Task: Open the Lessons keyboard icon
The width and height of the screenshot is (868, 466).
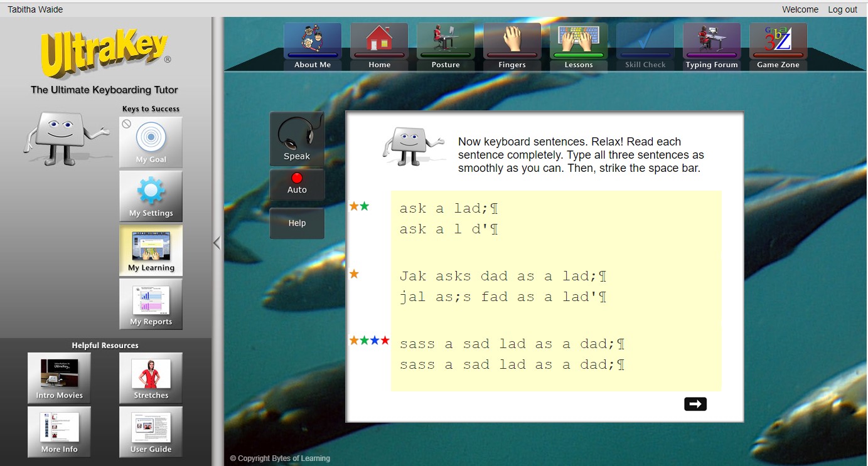Action: pos(579,44)
